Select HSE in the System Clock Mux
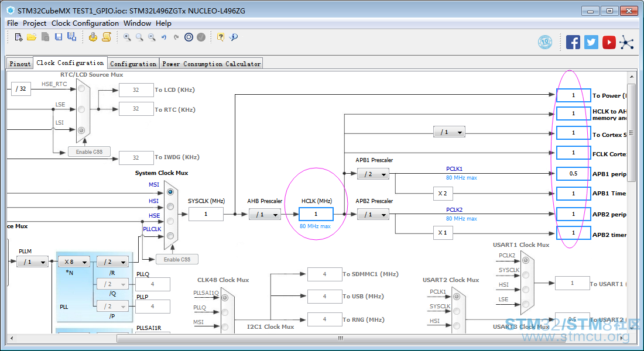Viewport: 644px width, 351px height. [170, 221]
